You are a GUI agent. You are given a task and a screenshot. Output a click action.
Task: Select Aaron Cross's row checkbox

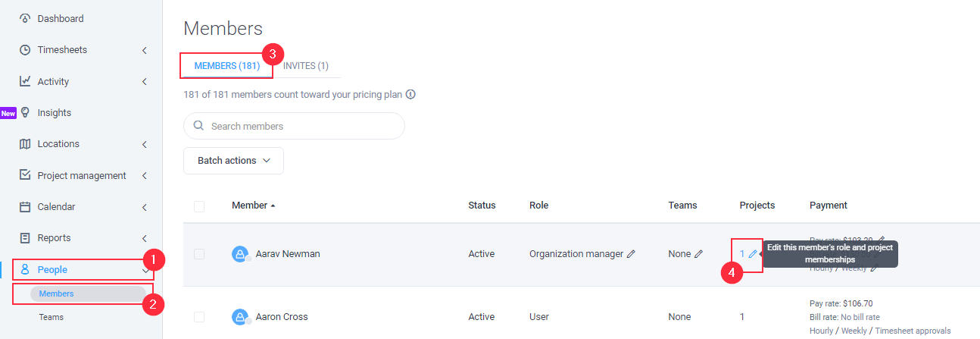coord(199,317)
